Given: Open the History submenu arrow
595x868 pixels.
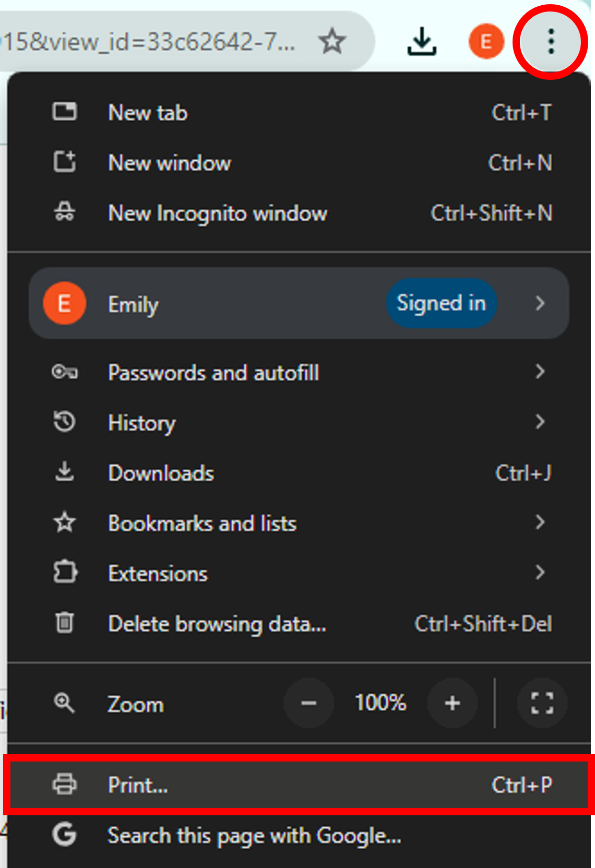Looking at the screenshot, I should tap(540, 422).
